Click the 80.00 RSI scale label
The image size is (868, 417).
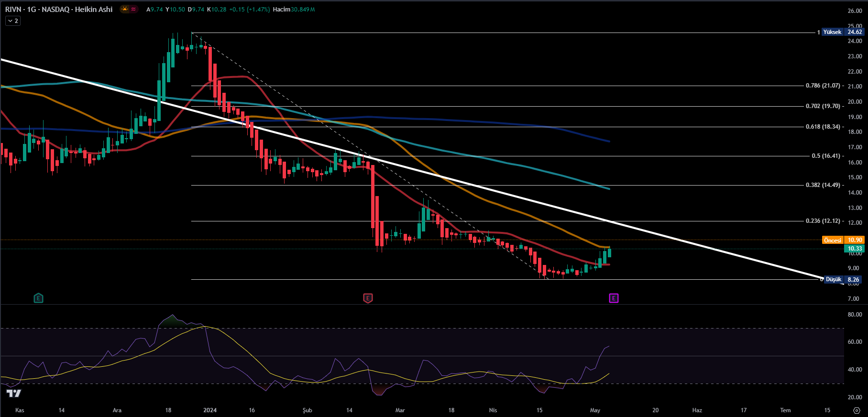pyautogui.click(x=855, y=314)
